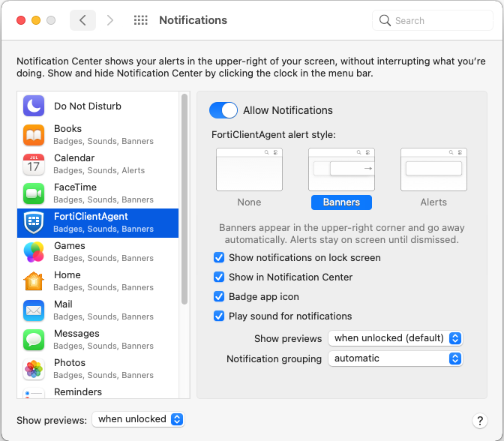The width and height of the screenshot is (504, 441).
Task: Click the Do Not Disturb moon icon
Action: click(34, 106)
